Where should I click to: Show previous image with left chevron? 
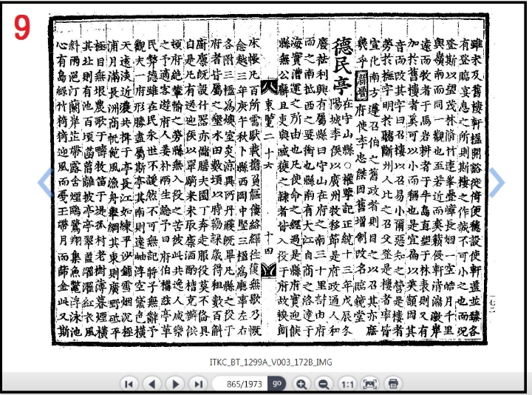(44, 182)
